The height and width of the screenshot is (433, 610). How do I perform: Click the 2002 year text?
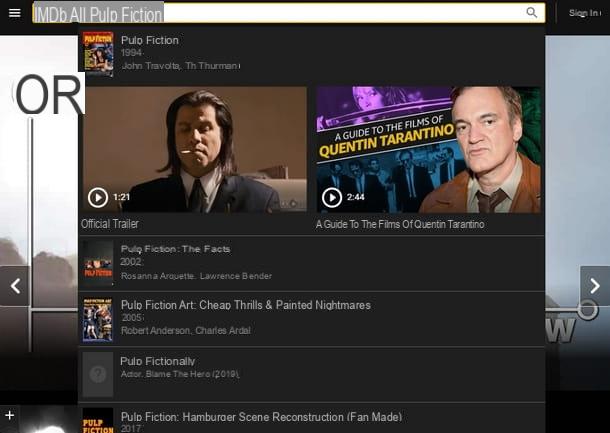click(x=131, y=262)
